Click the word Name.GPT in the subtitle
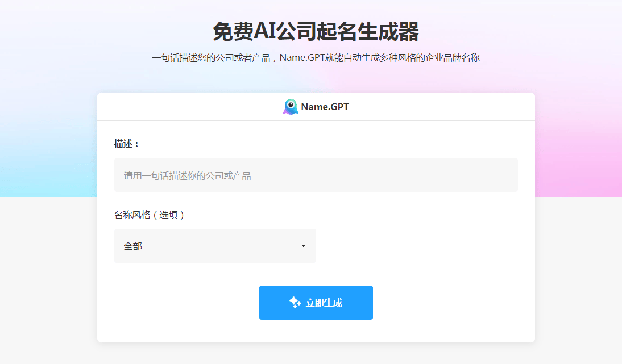Screen dimensions: 622x364 (x=301, y=58)
